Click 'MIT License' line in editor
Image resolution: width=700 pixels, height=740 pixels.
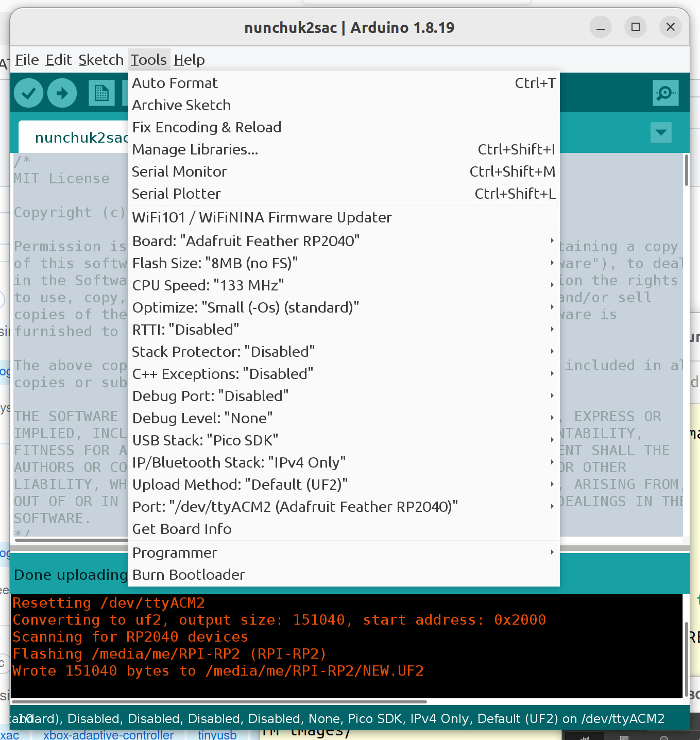61,178
